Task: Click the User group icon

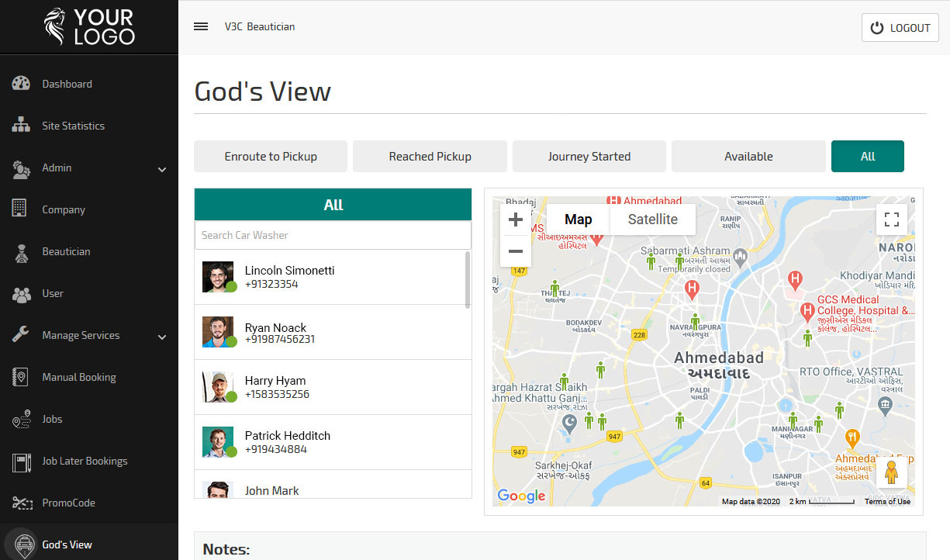Action: tap(21, 294)
